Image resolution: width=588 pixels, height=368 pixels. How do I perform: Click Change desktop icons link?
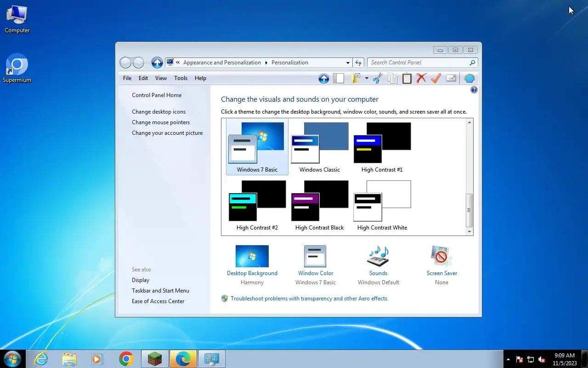pos(159,112)
